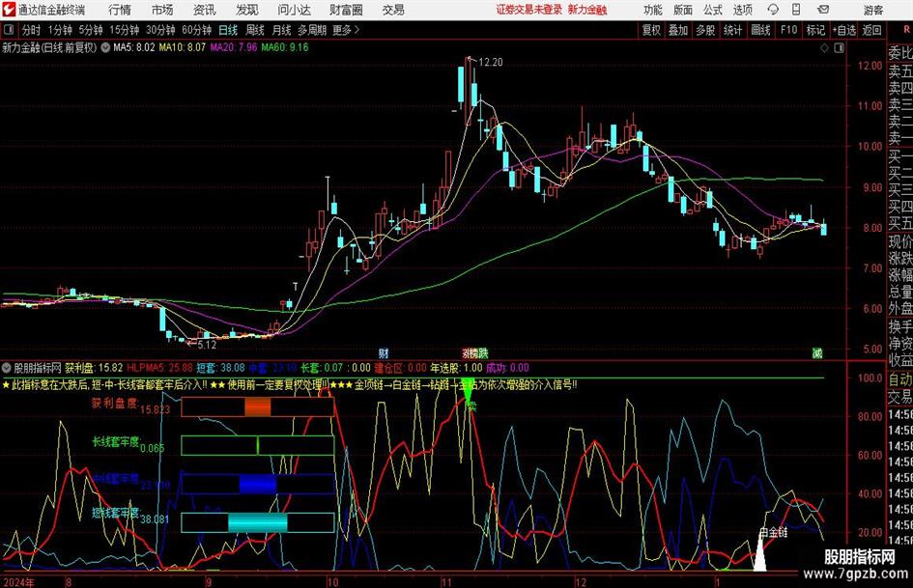Click the 2024年 date axis label
913x588 pixels.
point(18,581)
